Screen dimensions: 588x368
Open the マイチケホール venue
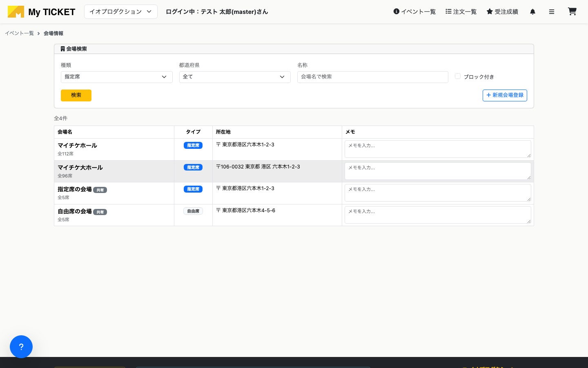(77, 146)
